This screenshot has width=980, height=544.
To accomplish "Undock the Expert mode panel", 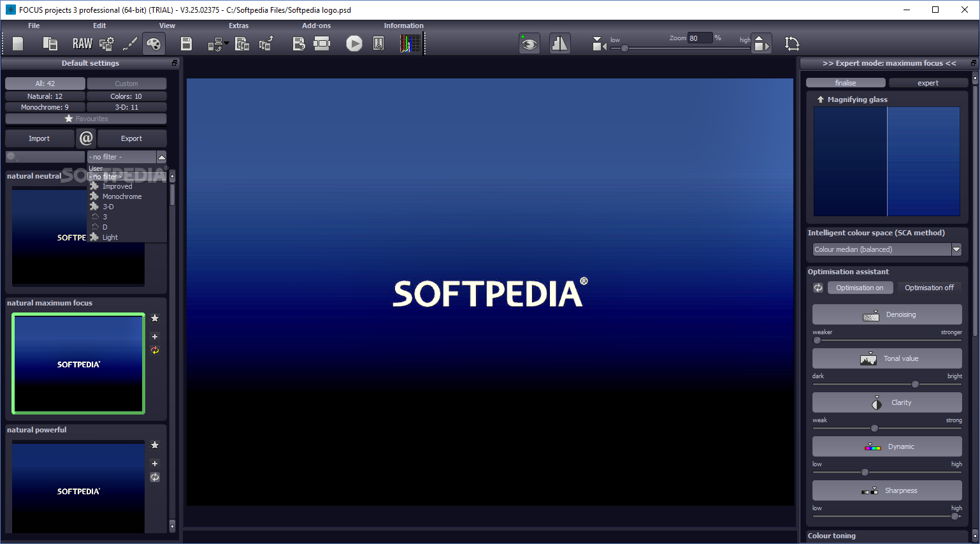I will (973, 63).
